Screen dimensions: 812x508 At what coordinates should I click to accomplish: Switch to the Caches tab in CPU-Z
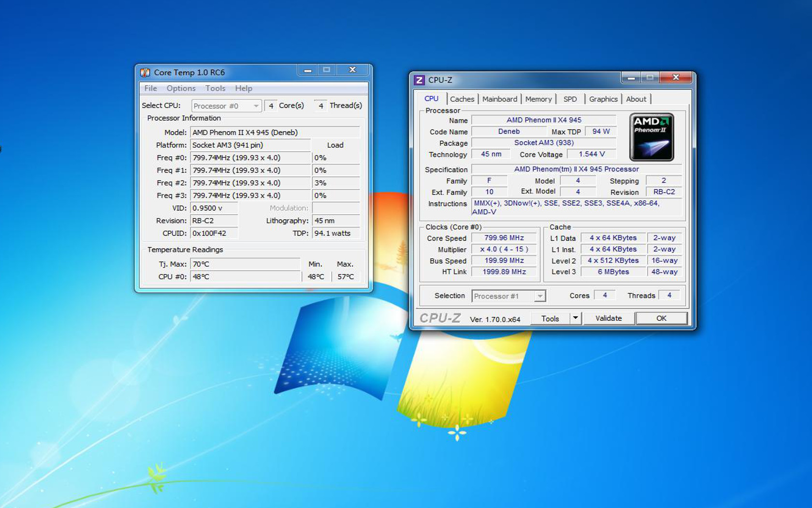462,99
